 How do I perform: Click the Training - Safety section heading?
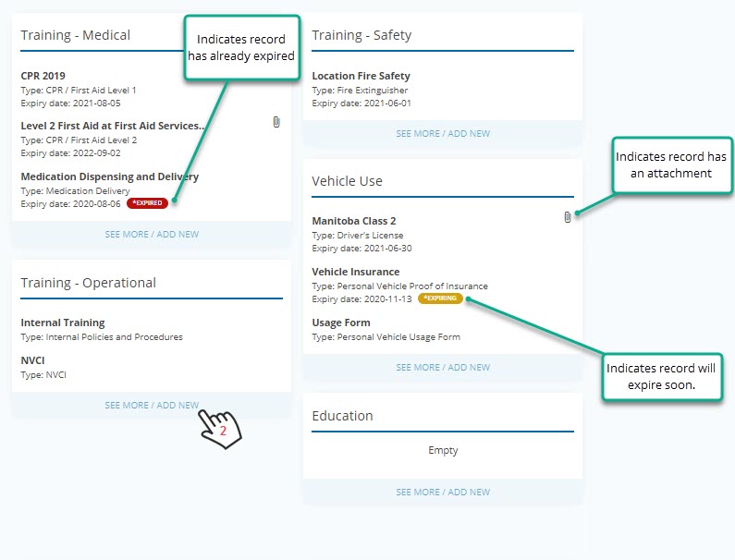[361, 35]
